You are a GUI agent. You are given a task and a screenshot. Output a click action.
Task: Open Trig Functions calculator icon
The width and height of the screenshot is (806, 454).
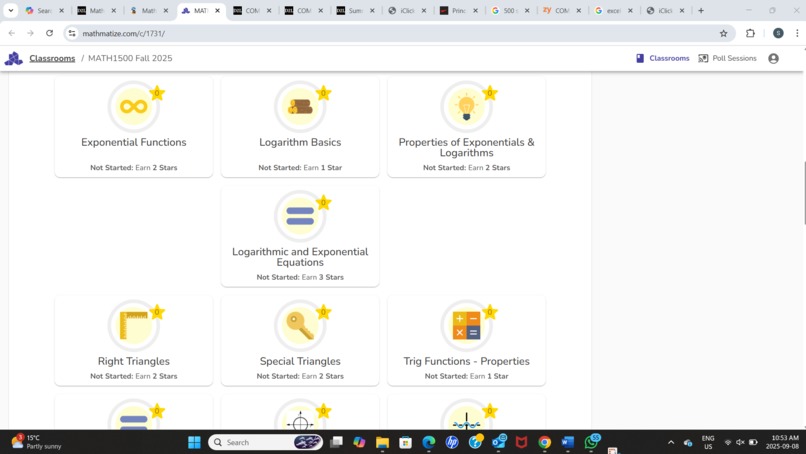(x=466, y=325)
